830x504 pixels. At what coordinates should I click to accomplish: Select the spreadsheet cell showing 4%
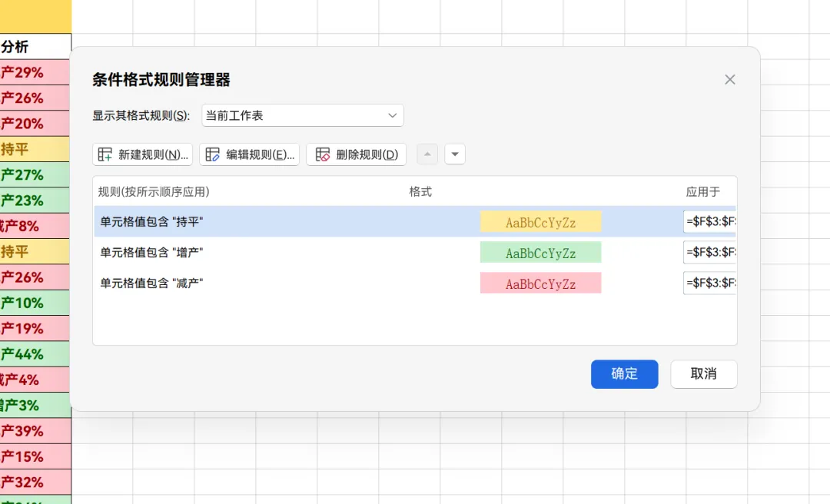click(35, 380)
